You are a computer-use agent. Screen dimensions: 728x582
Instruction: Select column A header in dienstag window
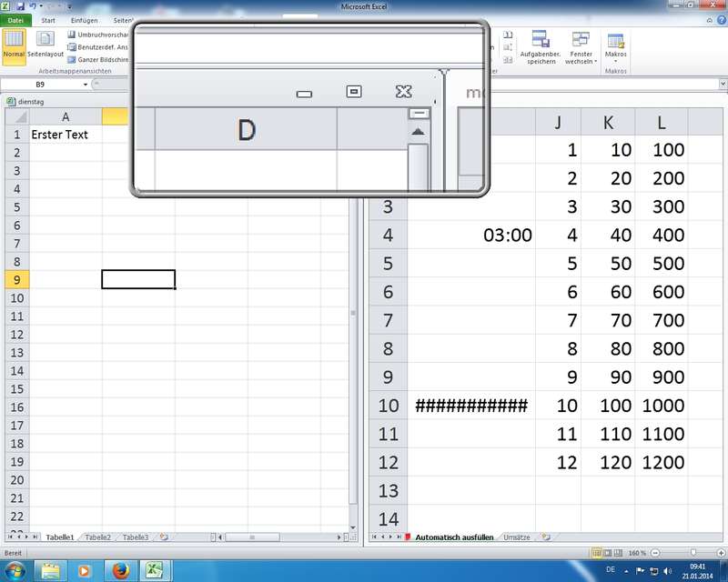(x=66, y=117)
